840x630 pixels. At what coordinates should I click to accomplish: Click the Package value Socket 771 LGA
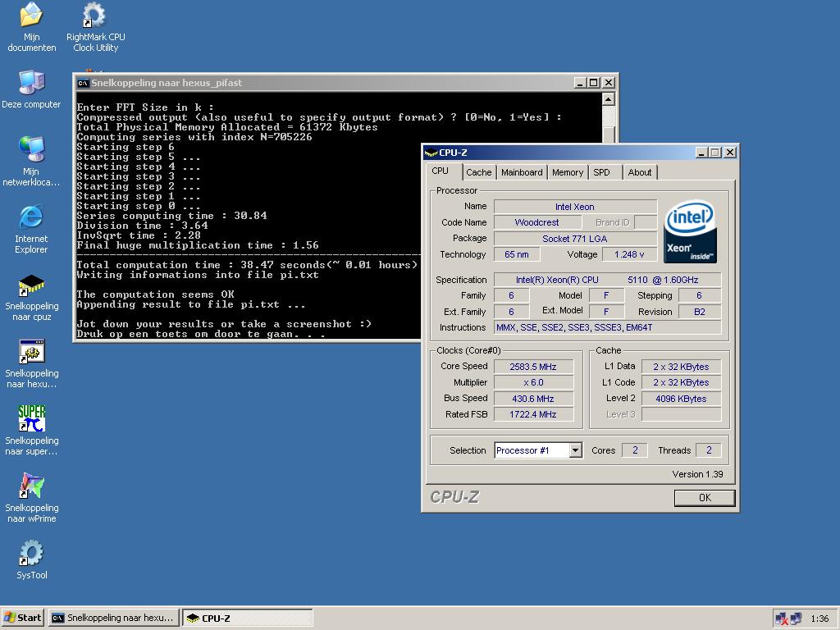[x=575, y=239]
